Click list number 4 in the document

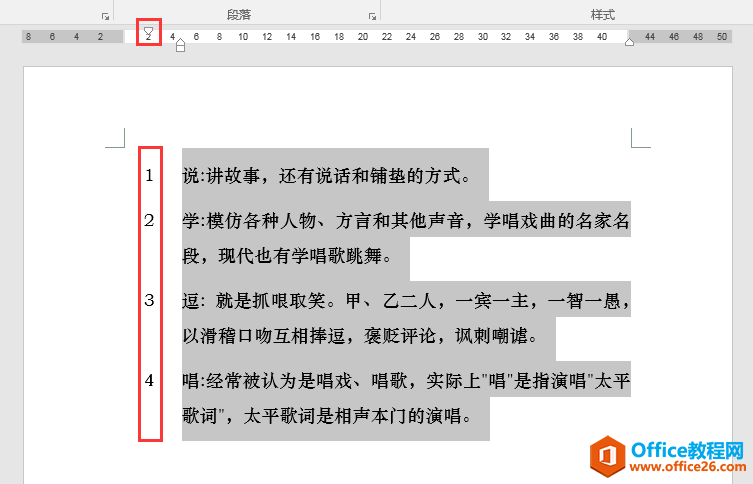(x=149, y=381)
